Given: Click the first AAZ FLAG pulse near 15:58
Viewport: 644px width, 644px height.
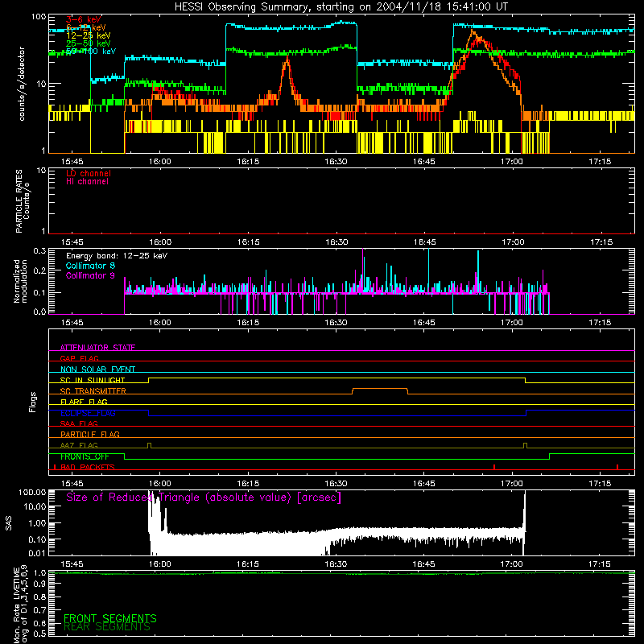Looking at the screenshot, I should pos(149,445).
